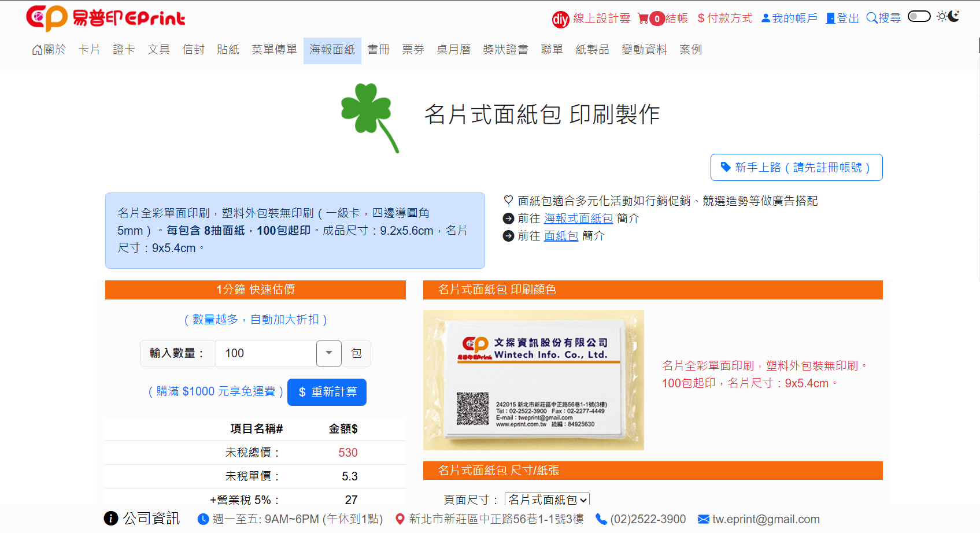Click the 新手上路 register account button
The image size is (980, 533).
click(x=796, y=168)
